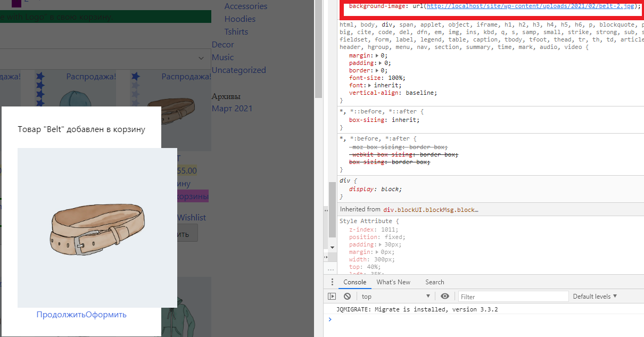Click the Belt image in the popup
The height and width of the screenshot is (337, 644).
tap(97, 228)
